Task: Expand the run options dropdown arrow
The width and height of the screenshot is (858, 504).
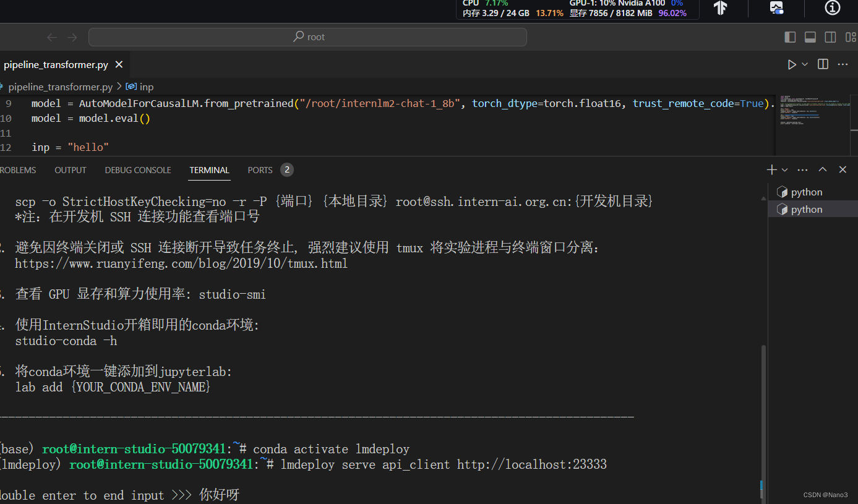Action: click(x=805, y=64)
